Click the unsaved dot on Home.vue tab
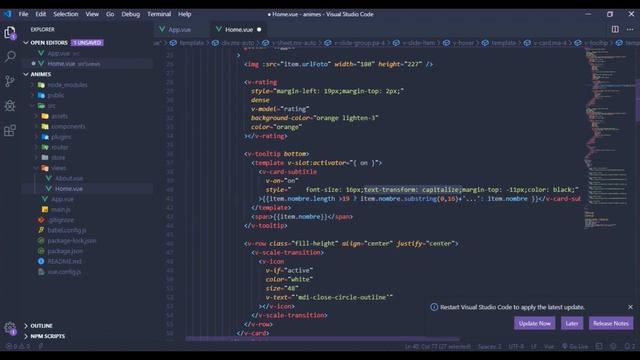The width and height of the screenshot is (640, 360). (259, 29)
